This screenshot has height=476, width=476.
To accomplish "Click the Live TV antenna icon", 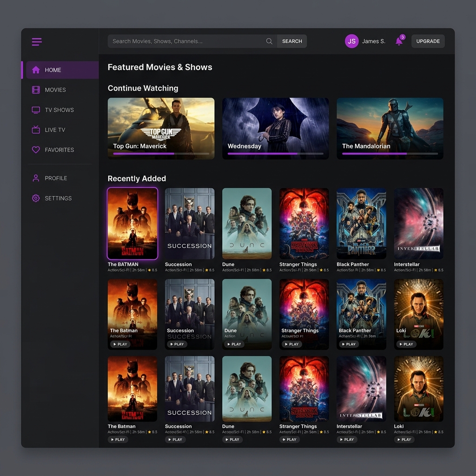I will (x=36, y=130).
